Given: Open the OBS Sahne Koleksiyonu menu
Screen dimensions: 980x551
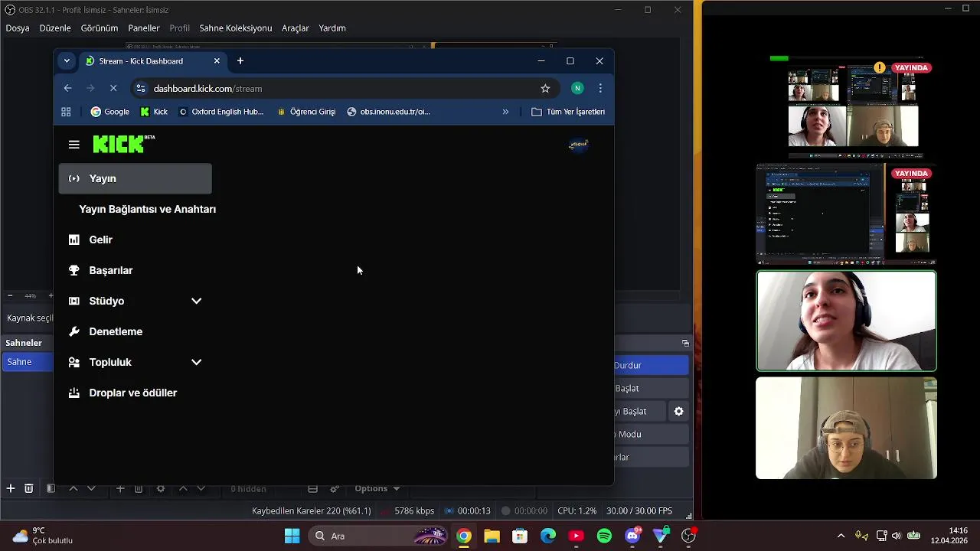Looking at the screenshot, I should click(236, 28).
